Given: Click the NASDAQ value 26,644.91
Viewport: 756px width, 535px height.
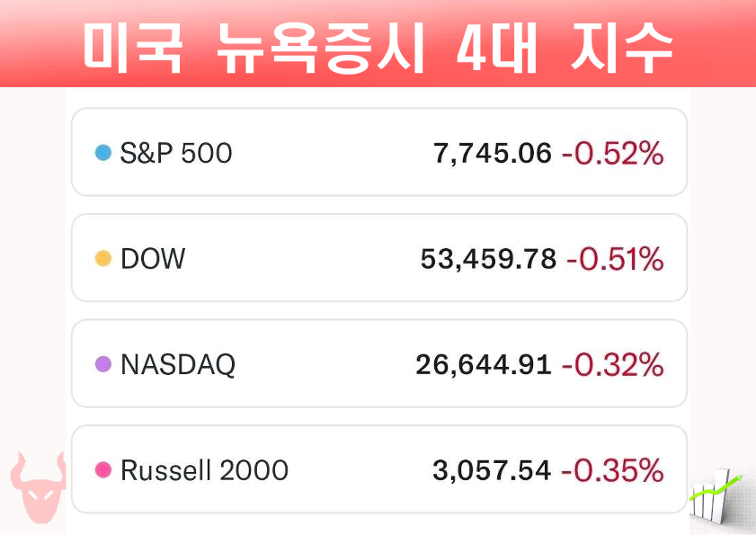Looking at the screenshot, I should coord(484,365).
